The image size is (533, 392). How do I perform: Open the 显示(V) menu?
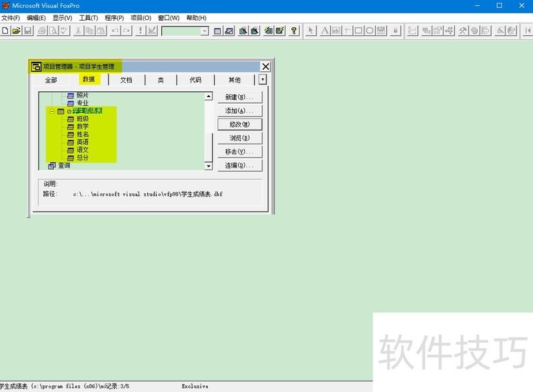(62, 18)
